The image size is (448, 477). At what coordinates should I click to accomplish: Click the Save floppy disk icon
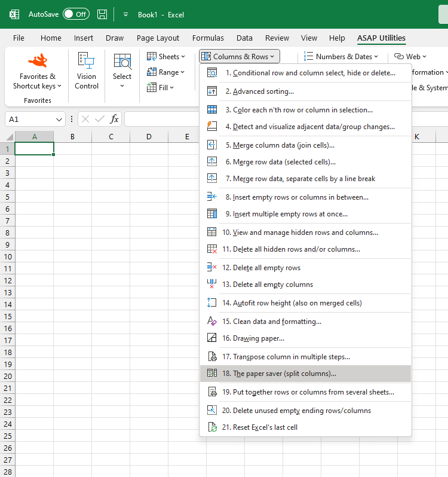pos(102,14)
